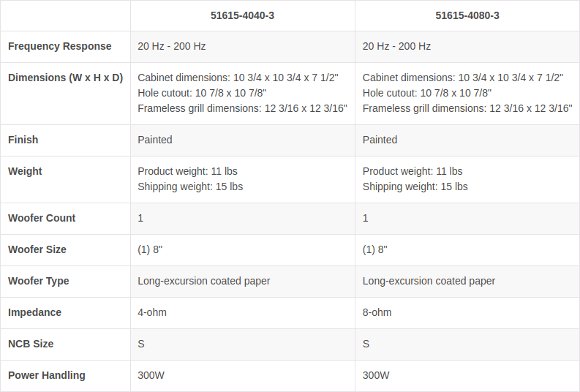Select the Frequency Response row label
The width and height of the screenshot is (580, 392).
point(60,46)
